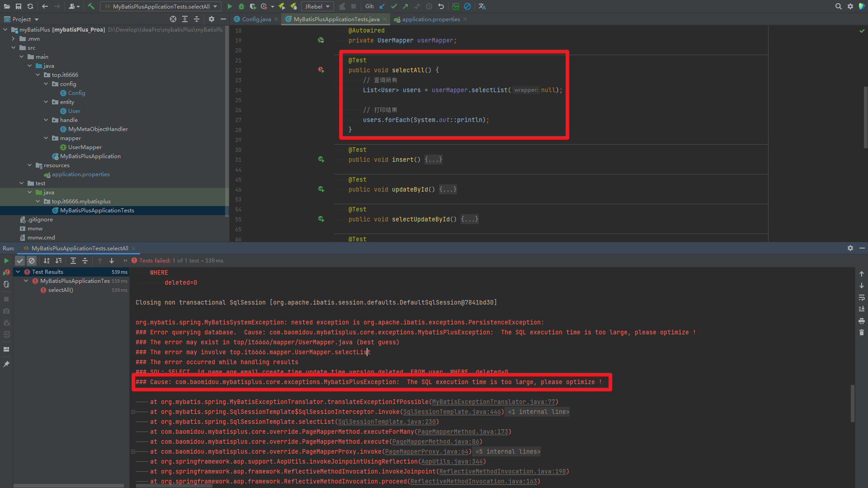
Task: Clear console with trash icon
Action: coord(862,333)
